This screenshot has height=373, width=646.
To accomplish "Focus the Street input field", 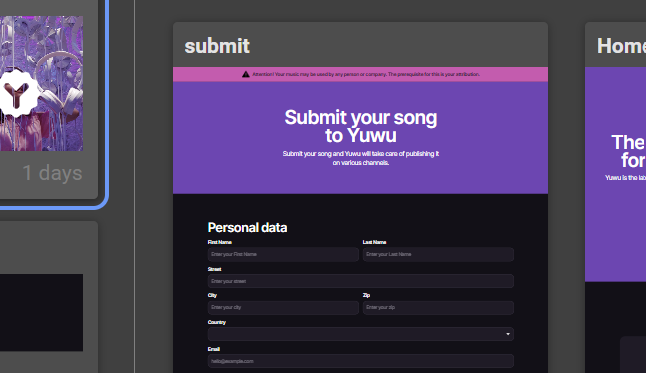I will pos(360,281).
